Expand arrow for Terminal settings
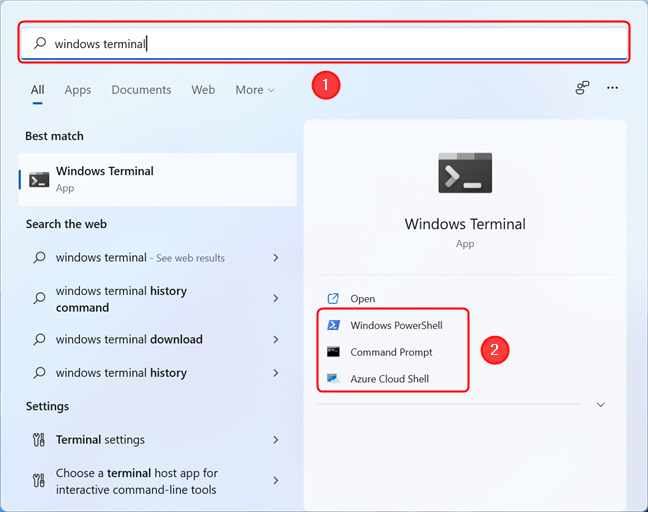648x512 pixels. click(x=276, y=440)
